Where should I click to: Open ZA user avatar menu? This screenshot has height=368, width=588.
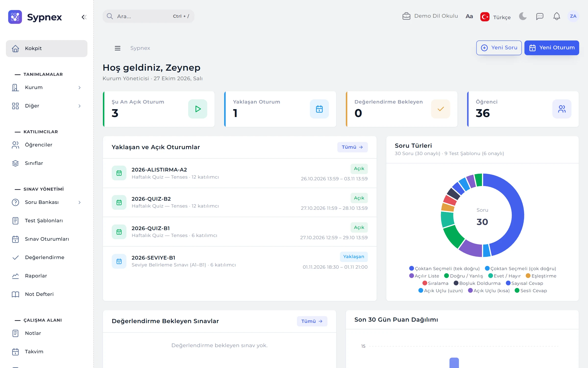point(573,16)
